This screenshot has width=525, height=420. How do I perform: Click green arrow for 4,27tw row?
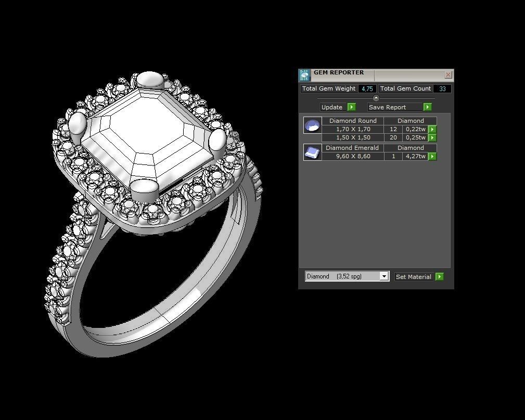point(432,157)
